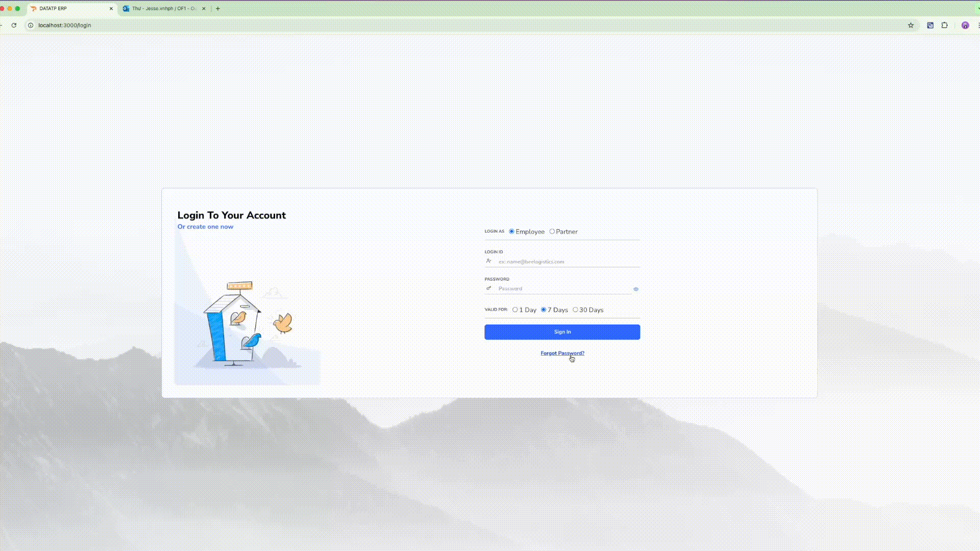Open a new browser tab
The width and height of the screenshot is (980, 551).
(x=218, y=8)
